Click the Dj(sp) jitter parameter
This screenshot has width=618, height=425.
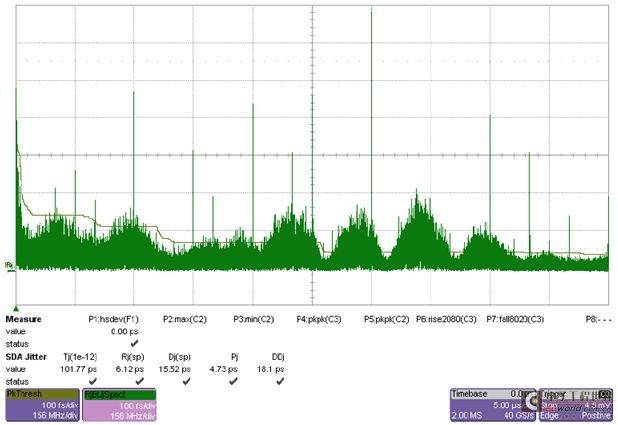(179, 357)
